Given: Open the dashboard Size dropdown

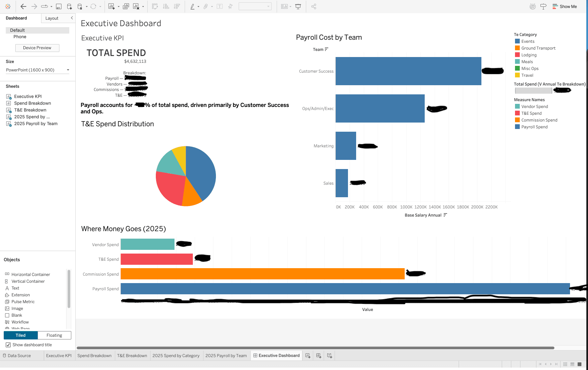Looking at the screenshot, I should pos(37,70).
